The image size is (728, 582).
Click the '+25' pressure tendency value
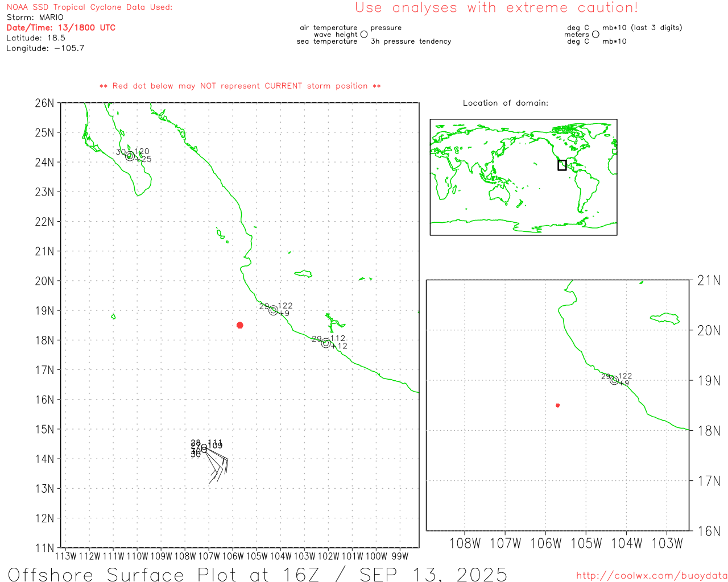point(144,160)
